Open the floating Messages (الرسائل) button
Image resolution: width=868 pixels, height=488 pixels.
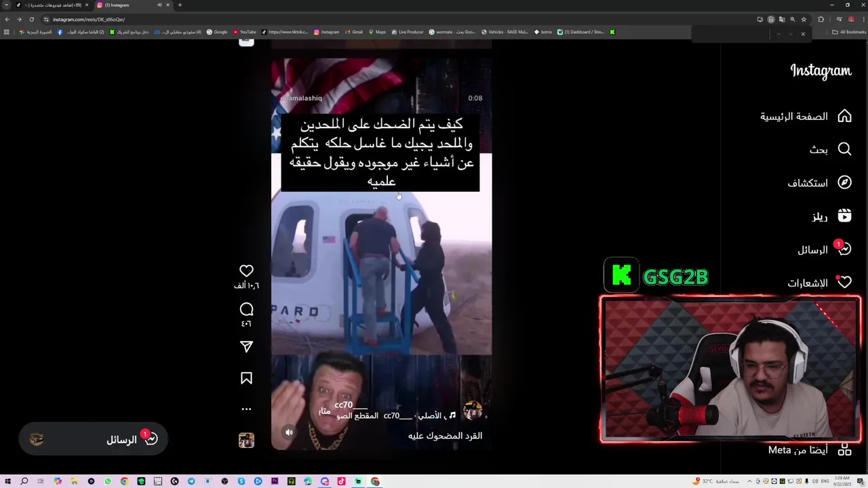(x=93, y=439)
